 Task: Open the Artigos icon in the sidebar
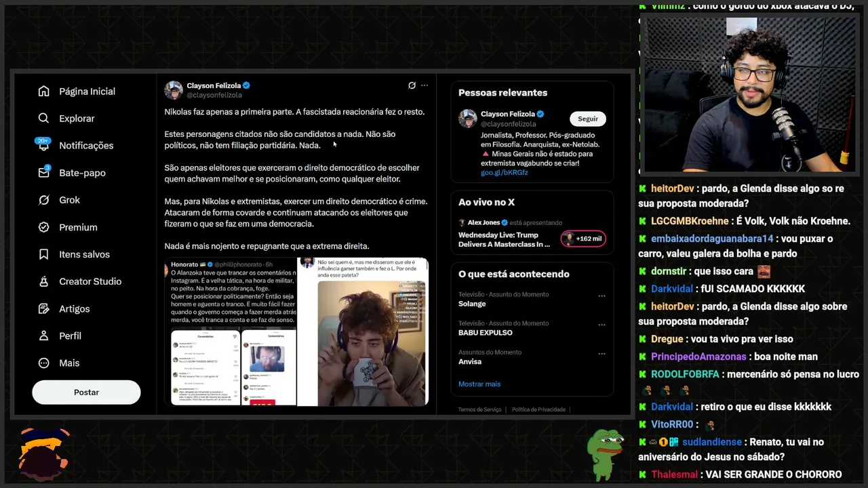point(44,308)
